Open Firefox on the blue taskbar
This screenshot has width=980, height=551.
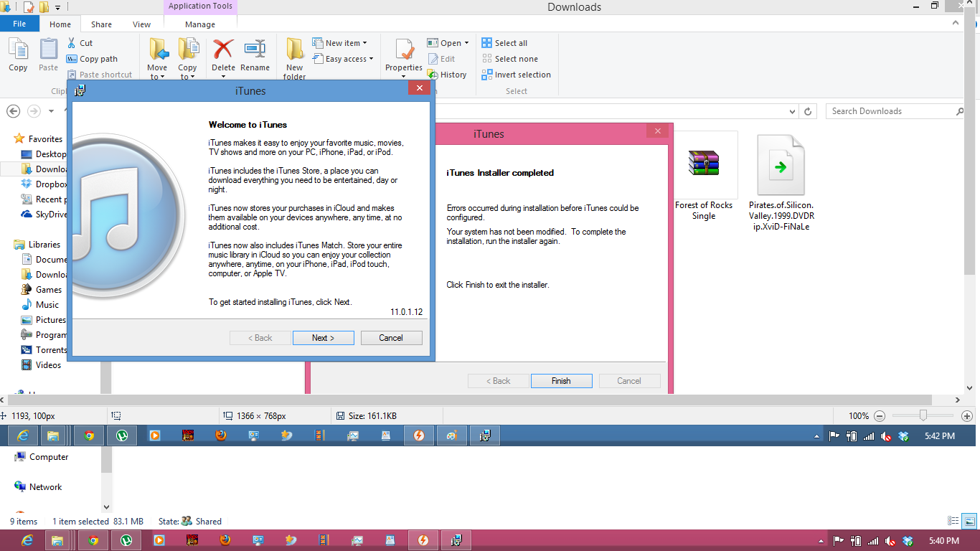pyautogui.click(x=221, y=435)
